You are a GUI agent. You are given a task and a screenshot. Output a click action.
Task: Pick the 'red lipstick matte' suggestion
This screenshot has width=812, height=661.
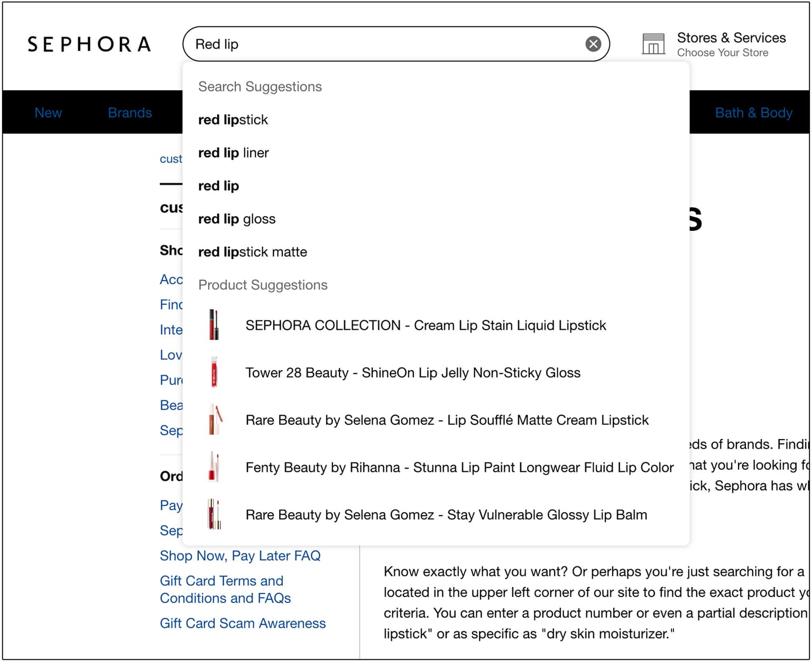coord(253,252)
